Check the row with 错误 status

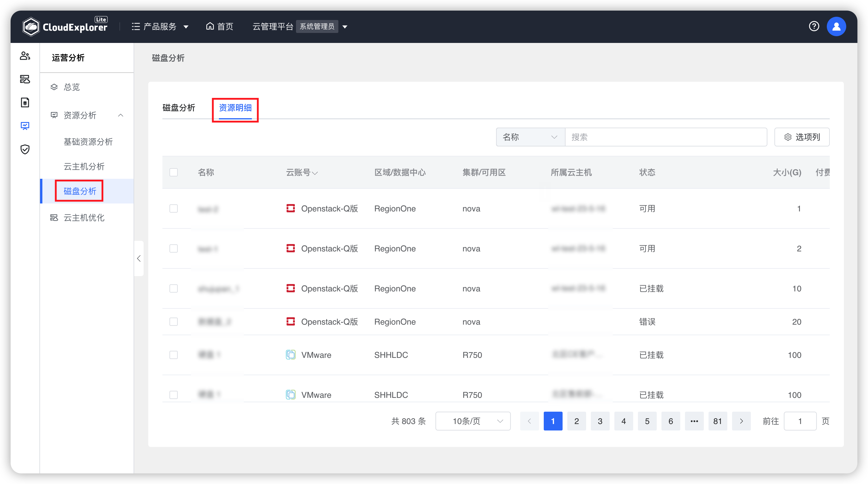pos(174,322)
